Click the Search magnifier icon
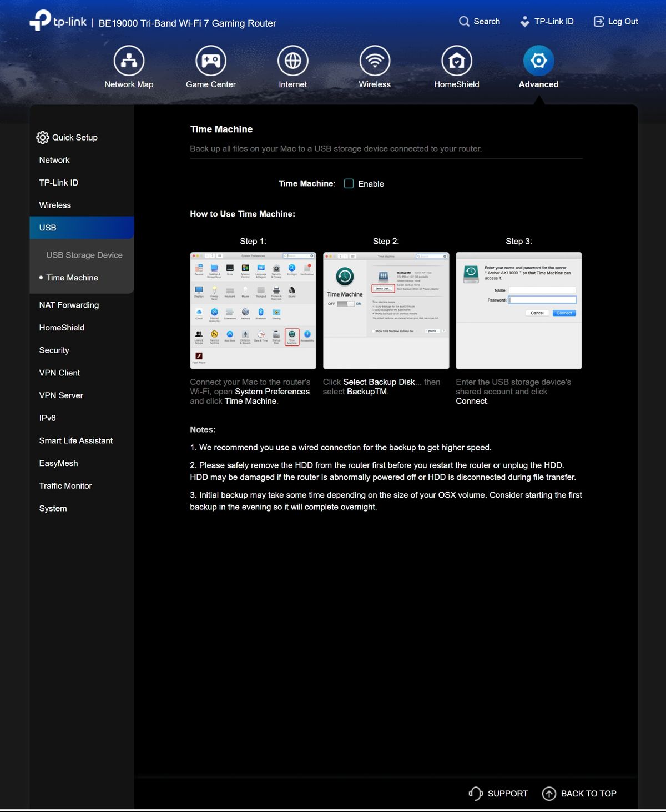This screenshot has width=666, height=812. click(464, 21)
